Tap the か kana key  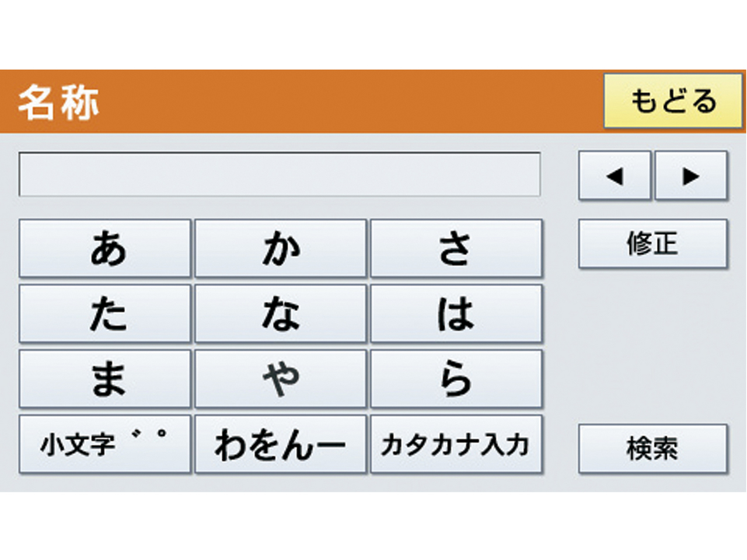pyautogui.click(x=281, y=249)
